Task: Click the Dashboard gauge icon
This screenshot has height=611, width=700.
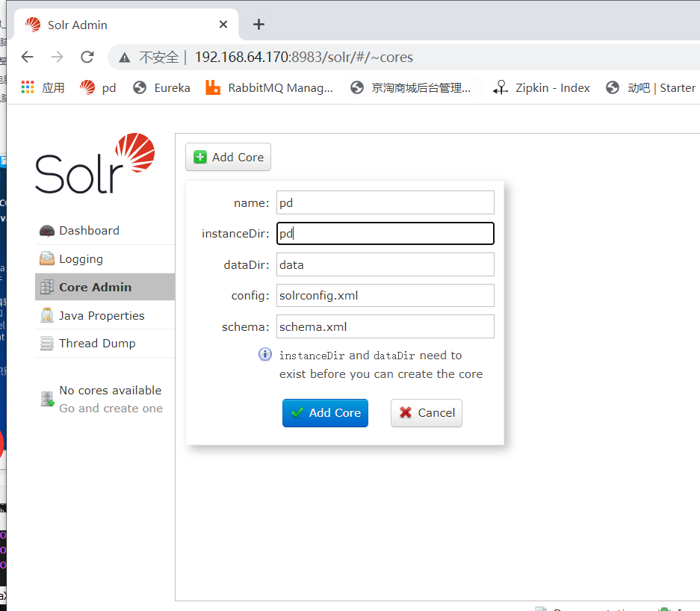Action: 47,231
